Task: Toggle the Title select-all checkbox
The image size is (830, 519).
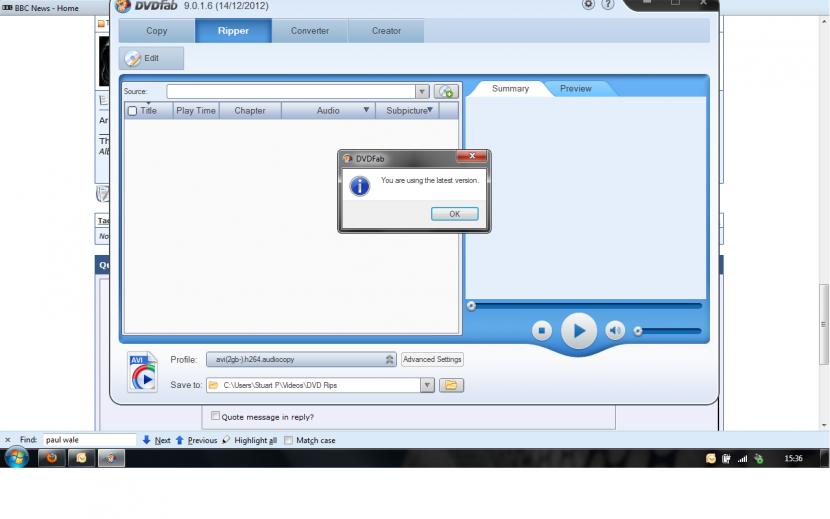Action: pyautogui.click(x=133, y=111)
